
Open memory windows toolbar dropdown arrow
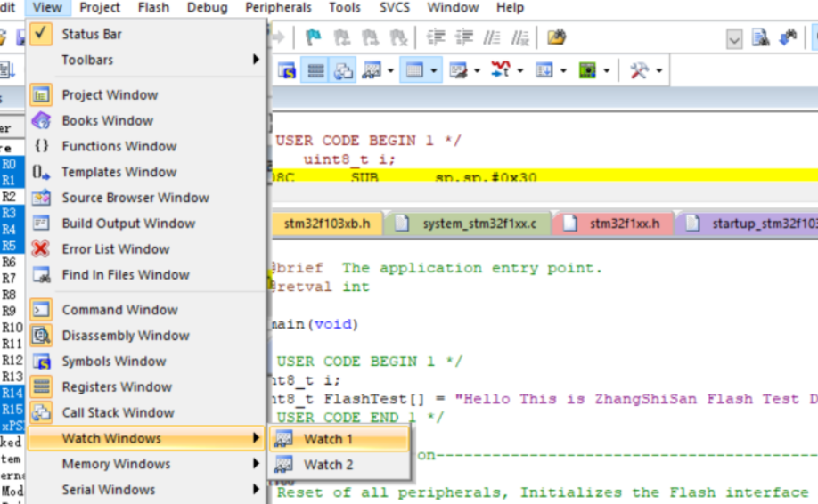tap(434, 70)
